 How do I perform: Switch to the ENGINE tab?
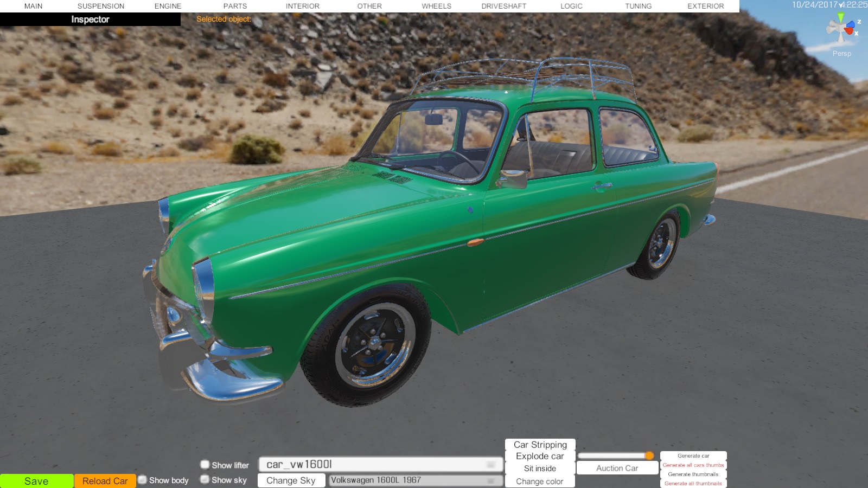pos(168,6)
